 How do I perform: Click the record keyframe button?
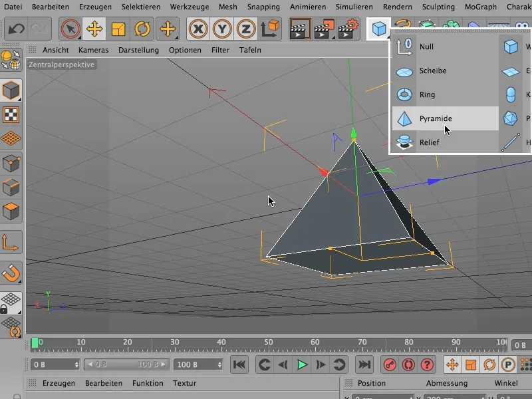(x=388, y=364)
